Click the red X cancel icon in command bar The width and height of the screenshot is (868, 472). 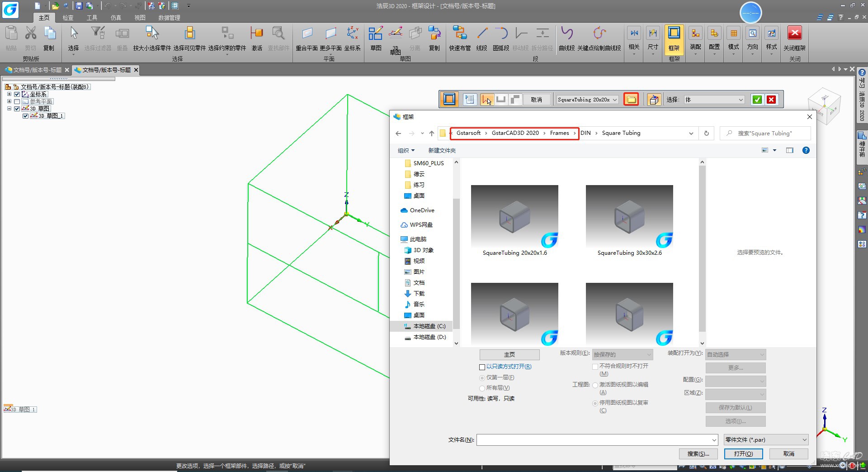coord(771,100)
